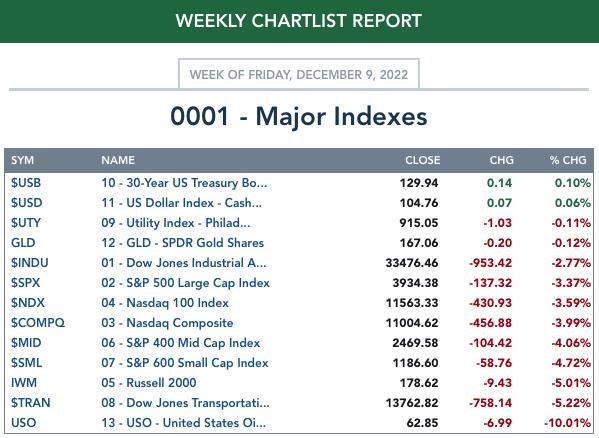Click 08 - Dow Jones Transportation link
This screenshot has width=599, height=438.
pos(185,403)
